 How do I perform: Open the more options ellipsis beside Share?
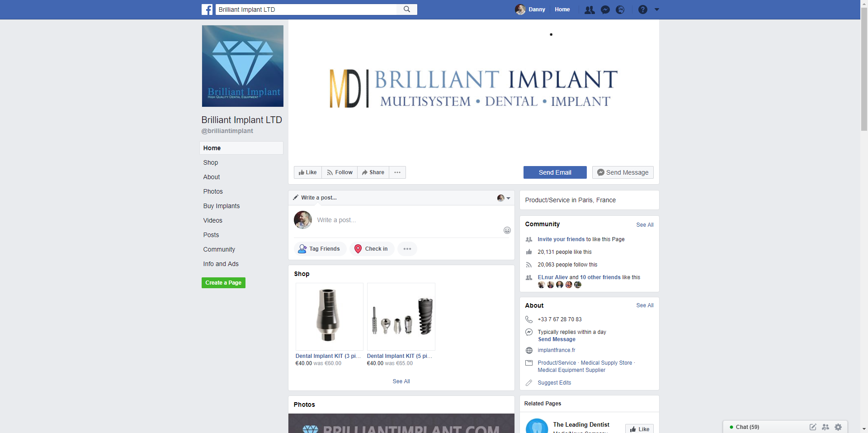[397, 172]
